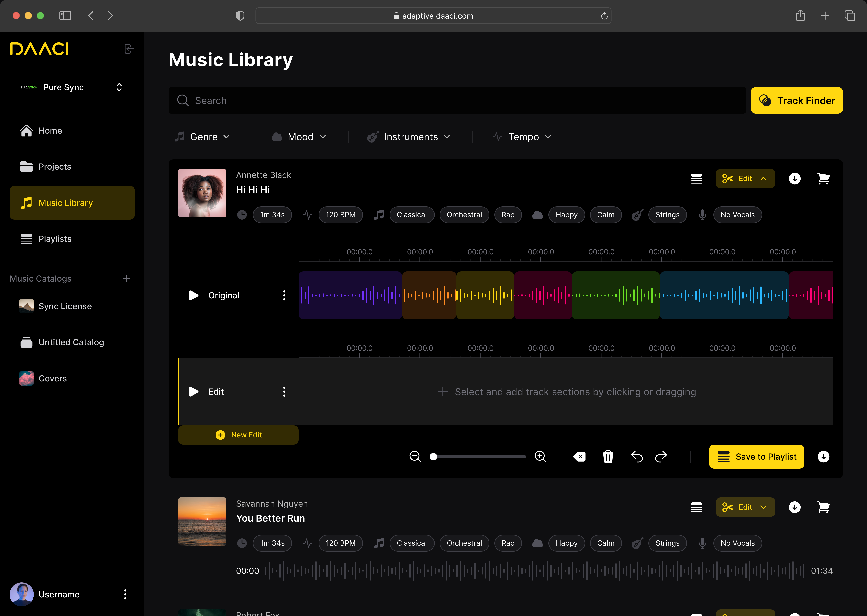Click the timeline zoom slider handle
867x616 pixels.
click(433, 456)
